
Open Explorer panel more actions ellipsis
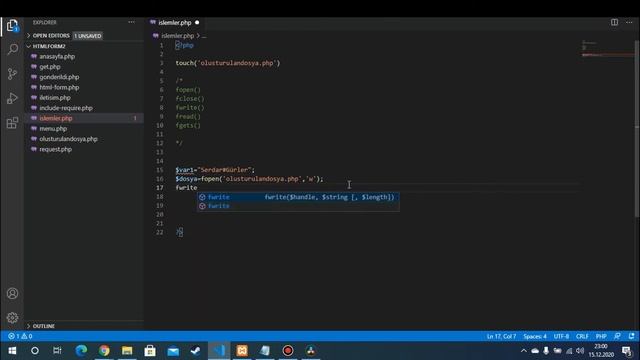(131, 22)
